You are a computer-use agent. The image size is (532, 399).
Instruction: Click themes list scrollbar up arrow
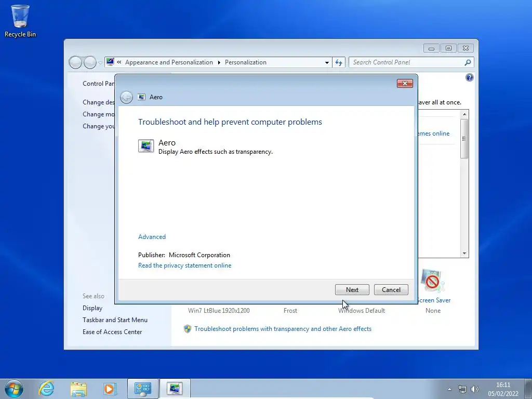click(x=464, y=114)
